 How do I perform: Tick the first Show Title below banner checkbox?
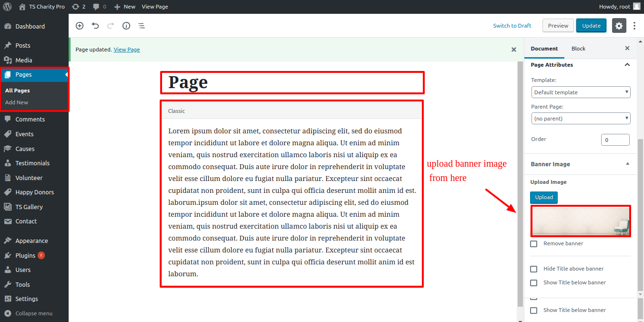pos(534,283)
